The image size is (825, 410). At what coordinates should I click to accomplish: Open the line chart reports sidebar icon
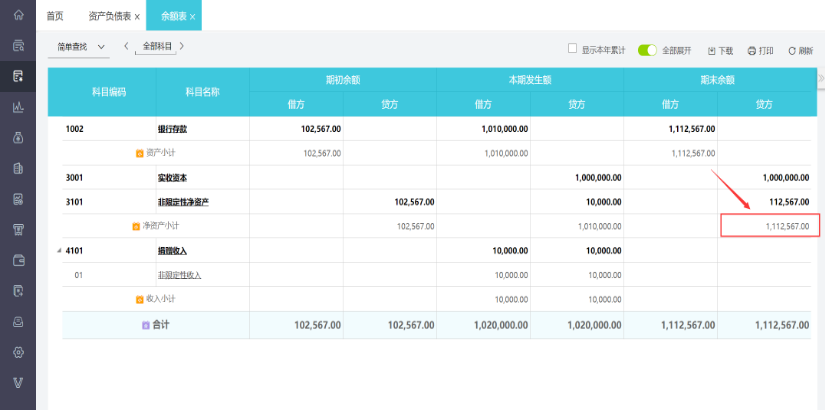tap(18, 107)
